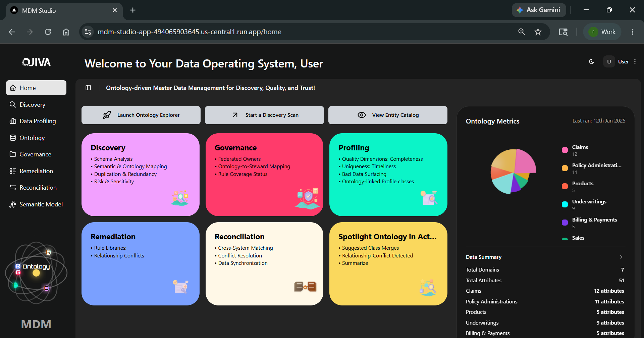644x338 pixels.
Task: Open the Work profile chip
Action: [x=602, y=32]
